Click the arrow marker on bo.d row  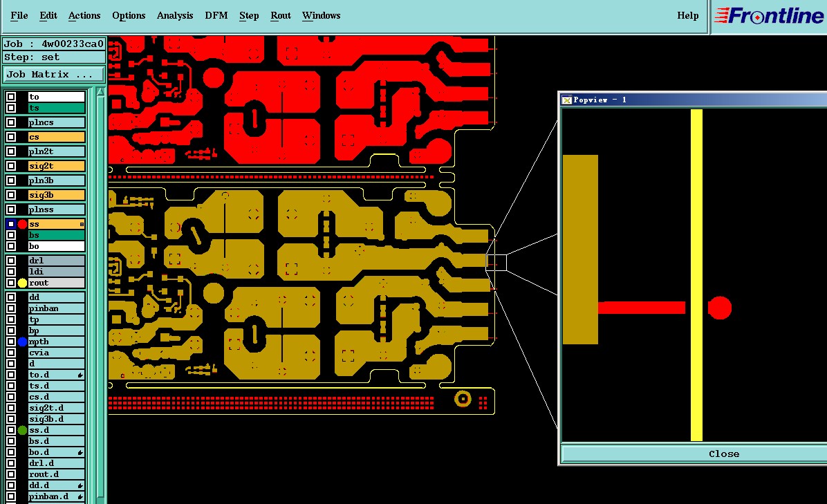(80, 453)
